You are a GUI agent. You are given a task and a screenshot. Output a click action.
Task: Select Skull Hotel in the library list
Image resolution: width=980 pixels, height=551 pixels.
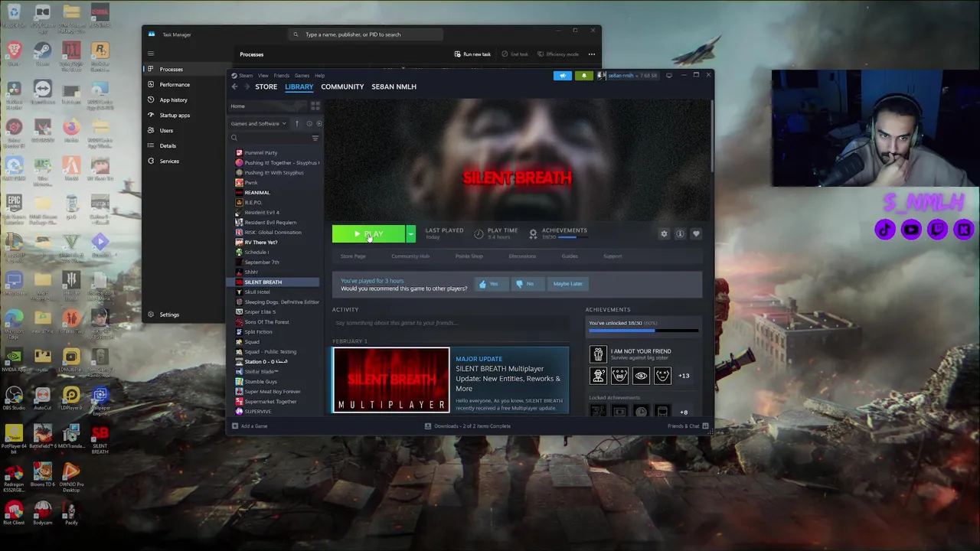[257, 292]
